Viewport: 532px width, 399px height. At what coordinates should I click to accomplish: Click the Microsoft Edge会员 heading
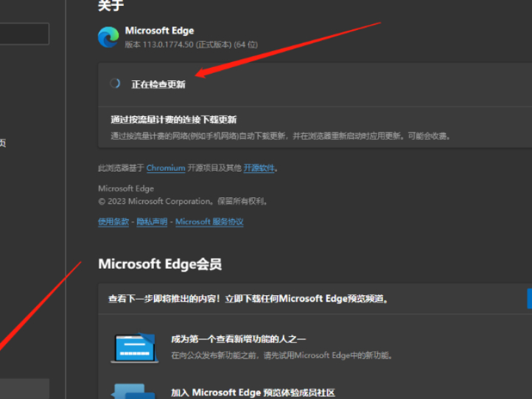pyautogui.click(x=160, y=264)
